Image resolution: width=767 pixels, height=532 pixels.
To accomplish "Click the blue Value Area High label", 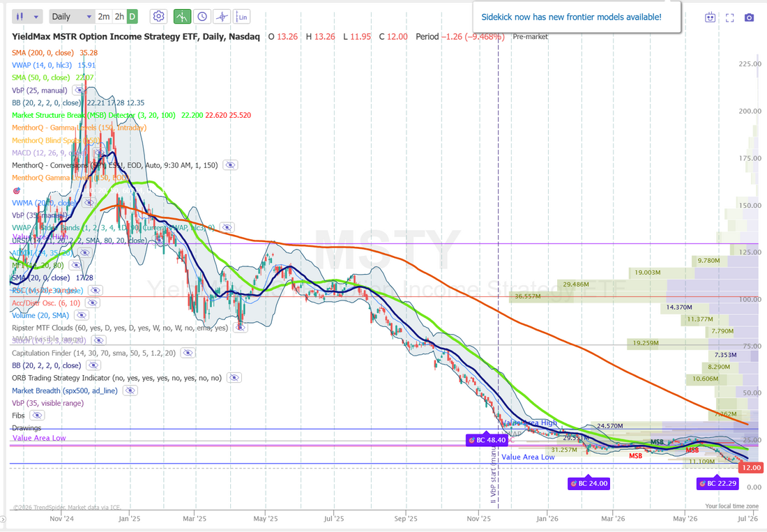I will pyautogui.click(x=530, y=423).
